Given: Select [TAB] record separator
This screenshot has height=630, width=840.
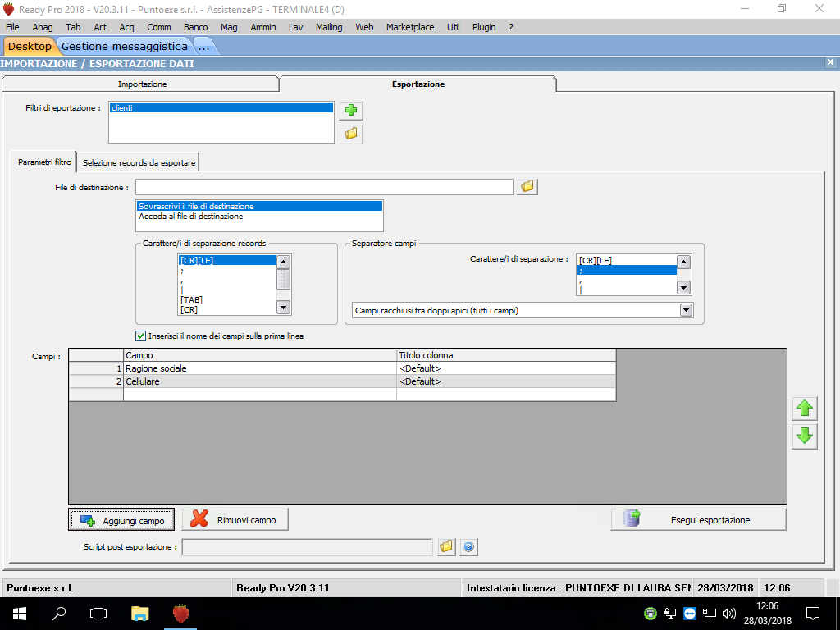Looking at the screenshot, I should 228,300.
